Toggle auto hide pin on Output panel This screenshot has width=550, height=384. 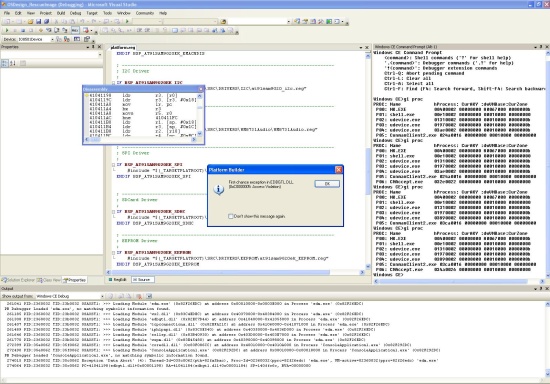click(x=541, y=289)
